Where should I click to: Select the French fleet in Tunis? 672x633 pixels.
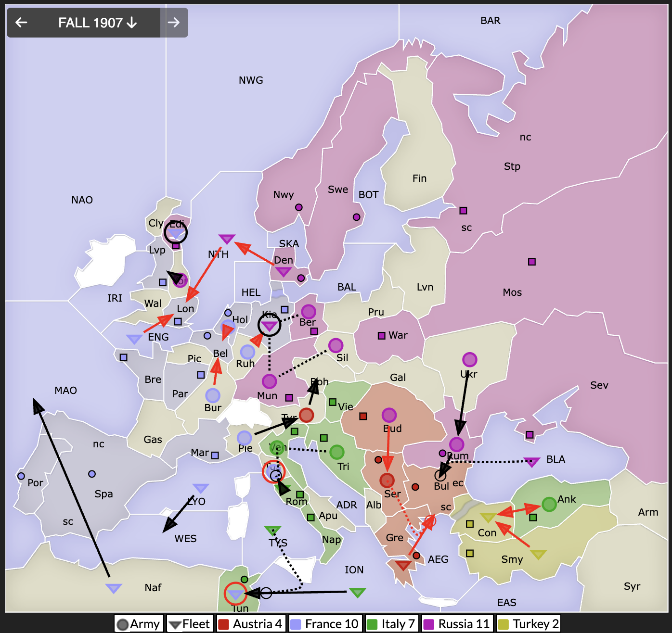(x=235, y=595)
